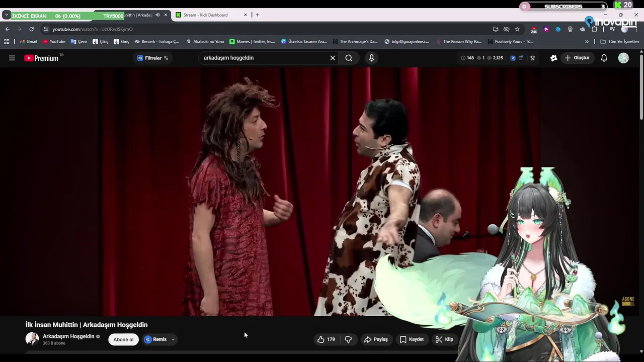Open Berserk - Tortuga bookmark
644x362 pixels.
157,42
